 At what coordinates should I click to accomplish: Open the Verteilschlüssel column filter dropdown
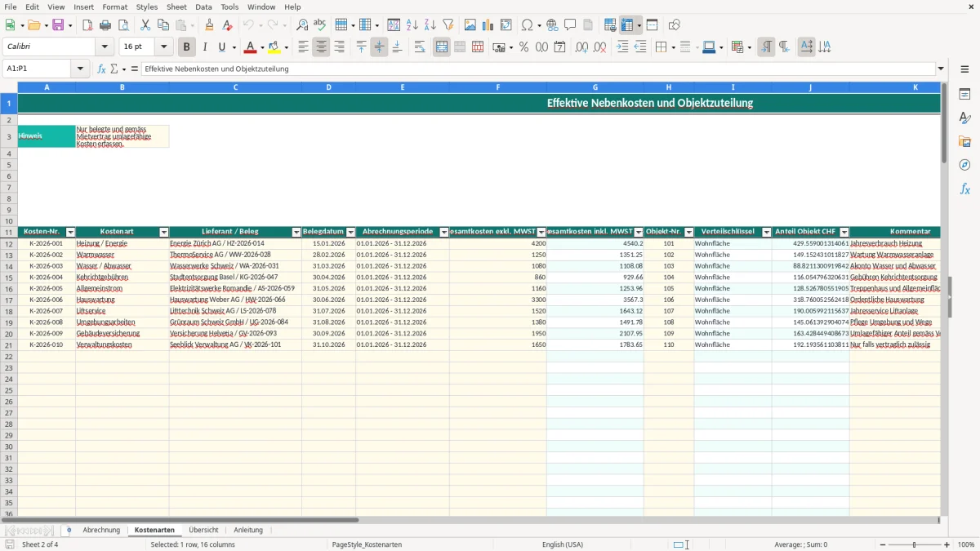(766, 233)
